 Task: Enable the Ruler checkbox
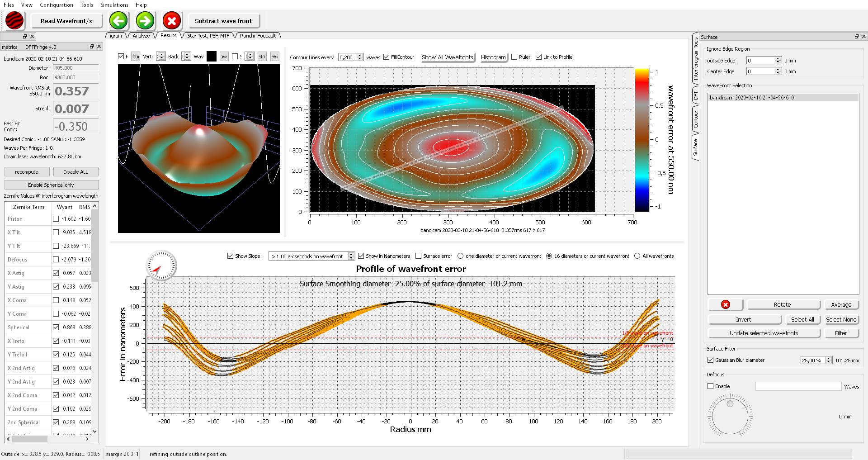click(x=514, y=57)
